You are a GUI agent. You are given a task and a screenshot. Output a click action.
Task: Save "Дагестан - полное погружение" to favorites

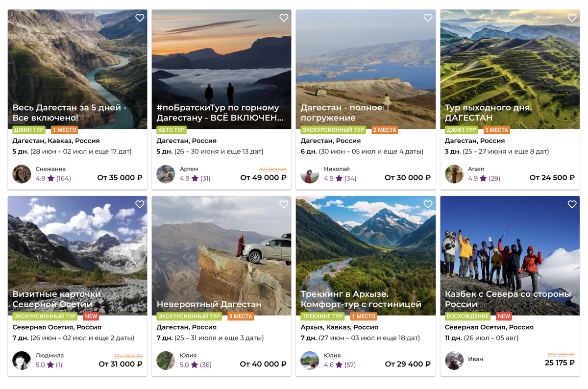point(428,18)
